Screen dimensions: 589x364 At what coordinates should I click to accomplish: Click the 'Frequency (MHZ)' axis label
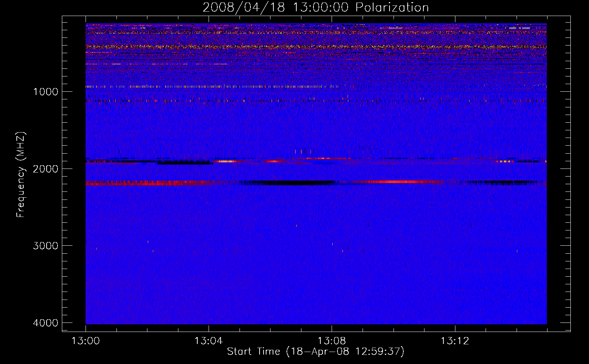(21, 175)
